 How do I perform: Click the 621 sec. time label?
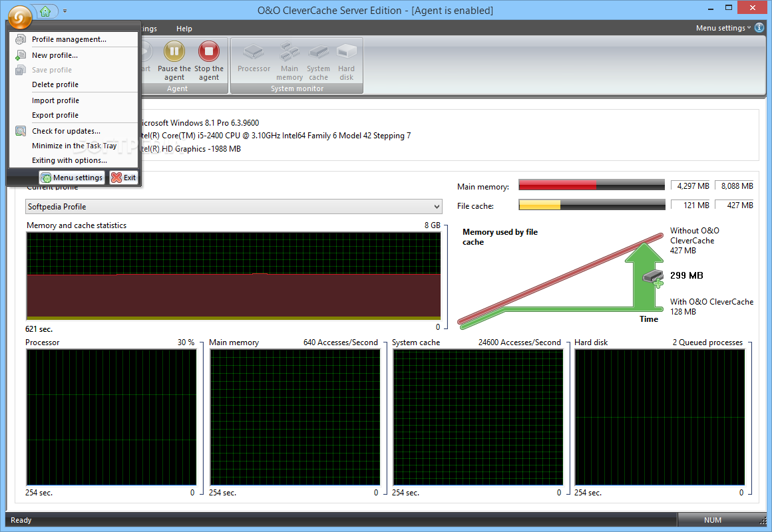coord(39,329)
